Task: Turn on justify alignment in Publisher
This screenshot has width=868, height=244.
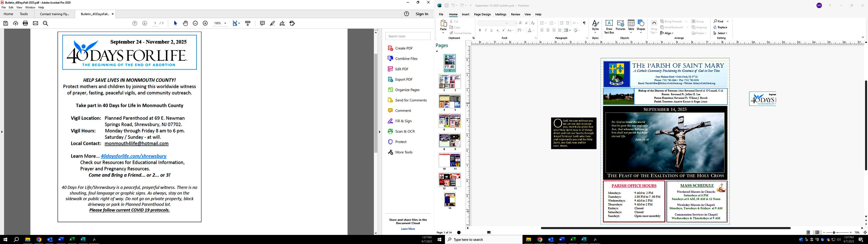Action: click(x=560, y=30)
